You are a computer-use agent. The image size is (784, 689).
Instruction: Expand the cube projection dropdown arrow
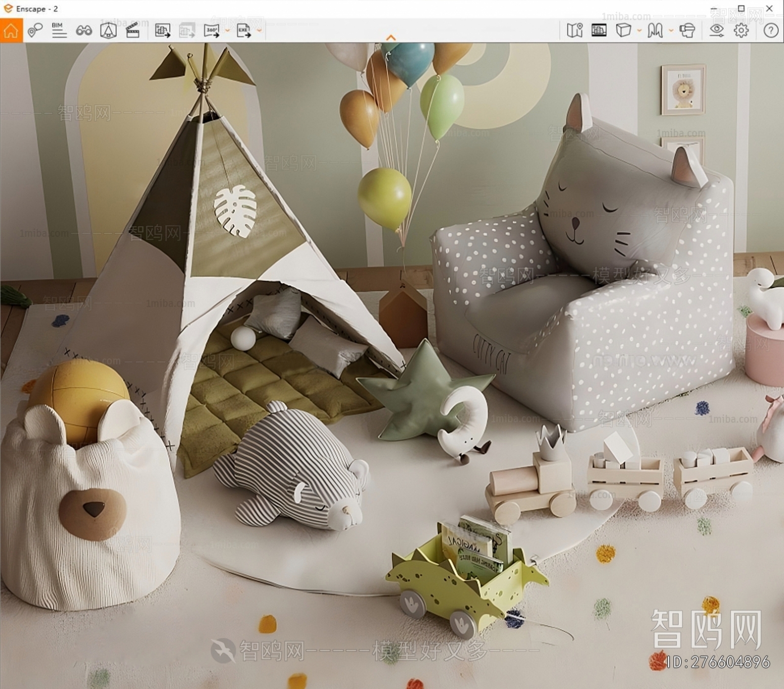pos(639,31)
